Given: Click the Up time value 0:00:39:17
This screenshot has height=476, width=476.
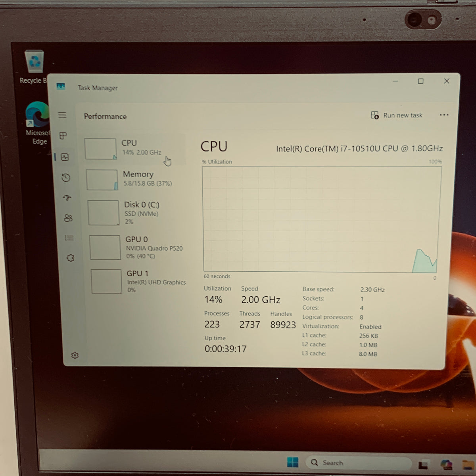Looking at the screenshot, I should click(x=225, y=349).
